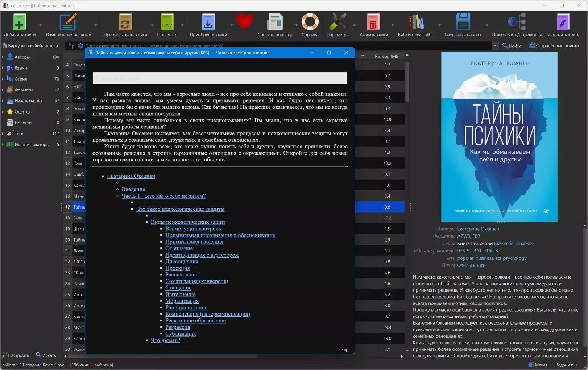Open Edit metadata tool
588x370 pixels.
[68, 22]
